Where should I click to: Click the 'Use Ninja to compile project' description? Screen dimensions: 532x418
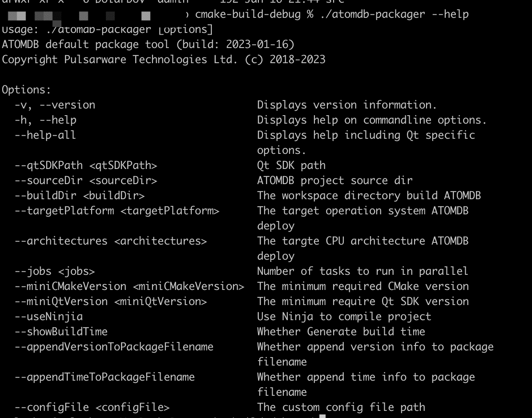(344, 317)
